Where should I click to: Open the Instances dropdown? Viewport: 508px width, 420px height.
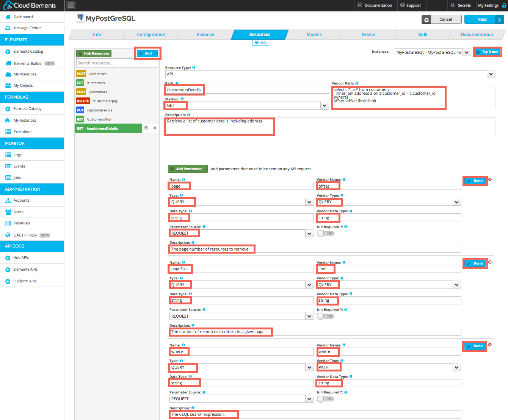coord(467,52)
